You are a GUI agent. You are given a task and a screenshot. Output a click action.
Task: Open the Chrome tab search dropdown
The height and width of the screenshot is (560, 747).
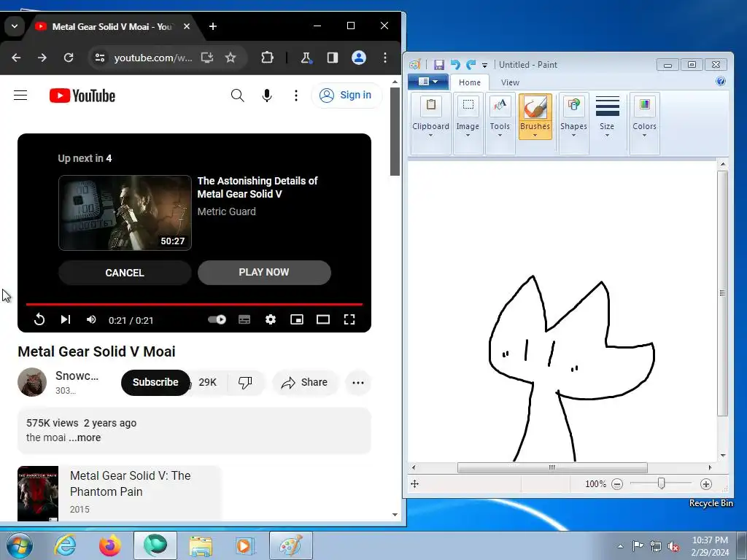click(x=15, y=26)
